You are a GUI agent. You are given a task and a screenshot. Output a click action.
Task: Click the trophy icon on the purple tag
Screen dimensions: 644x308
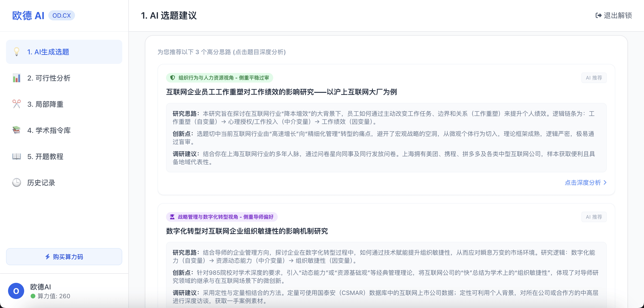coord(172,217)
